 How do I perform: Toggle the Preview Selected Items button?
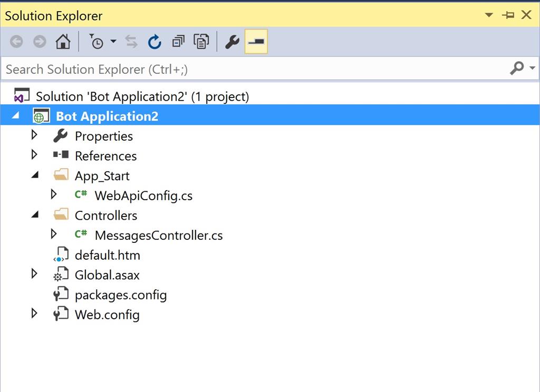(256, 42)
